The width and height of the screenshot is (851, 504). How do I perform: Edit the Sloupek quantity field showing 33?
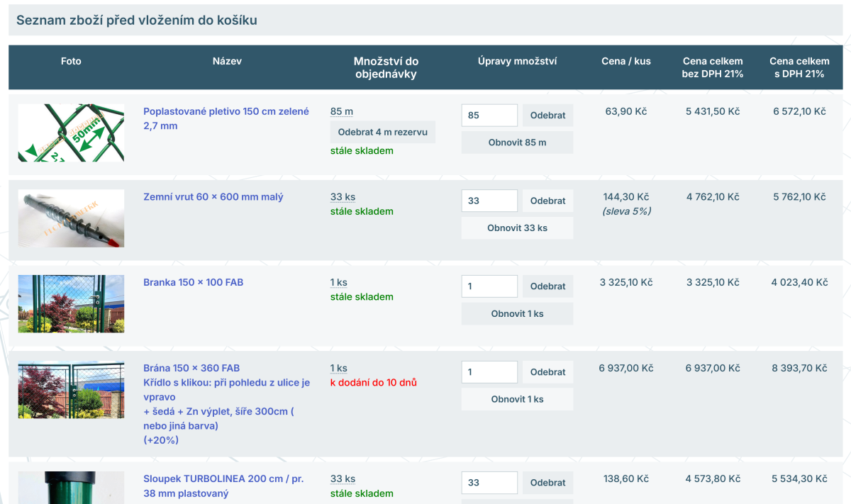point(489,483)
